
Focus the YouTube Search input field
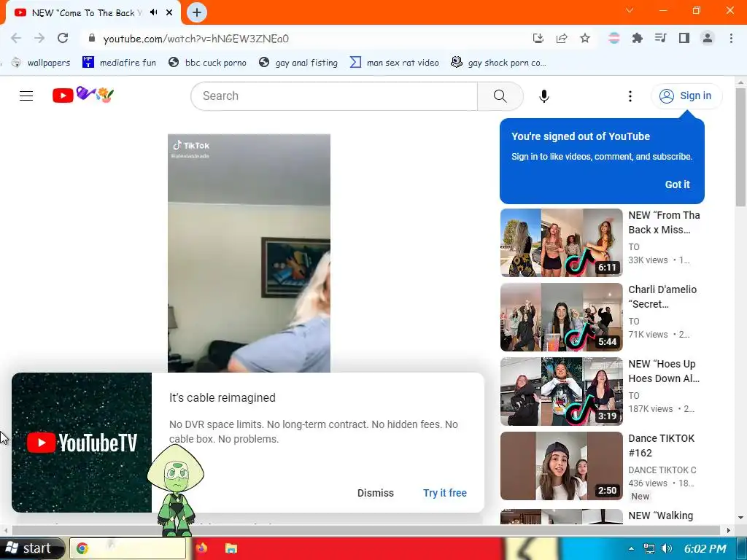pyautogui.click(x=334, y=96)
